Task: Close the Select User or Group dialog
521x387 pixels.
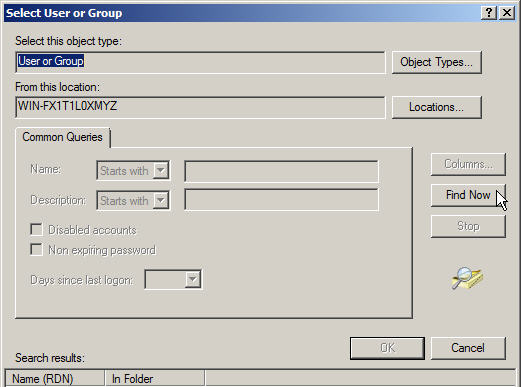Action: point(507,13)
